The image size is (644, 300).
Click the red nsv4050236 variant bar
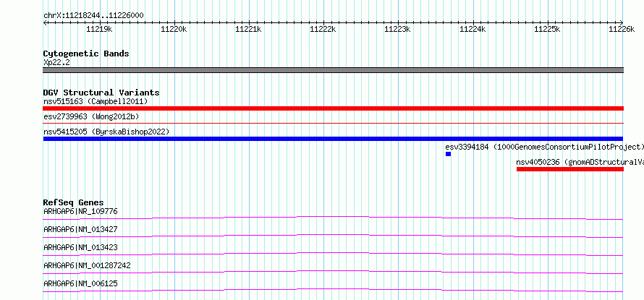click(x=570, y=169)
